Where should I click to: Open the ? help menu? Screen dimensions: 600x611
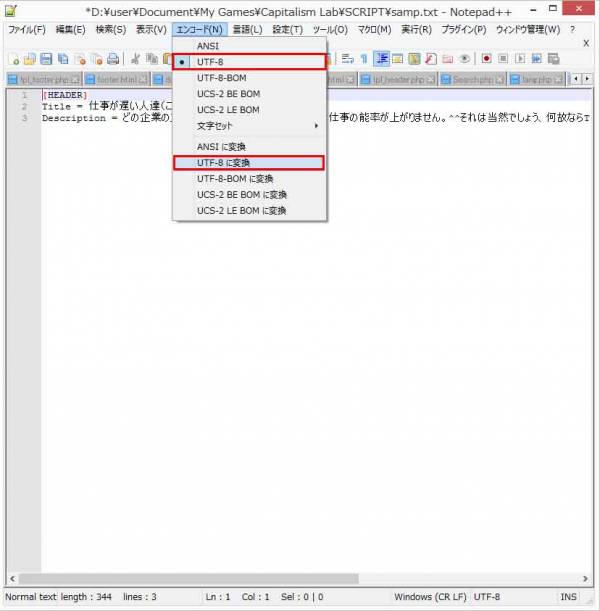(x=572, y=30)
